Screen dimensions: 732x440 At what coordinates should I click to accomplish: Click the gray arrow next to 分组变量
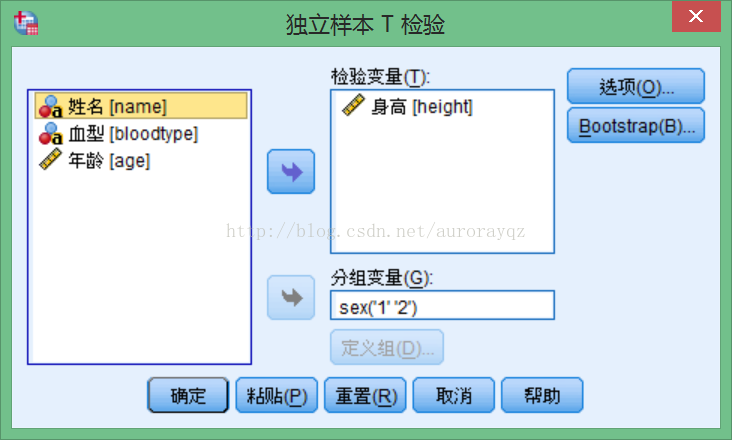(291, 297)
